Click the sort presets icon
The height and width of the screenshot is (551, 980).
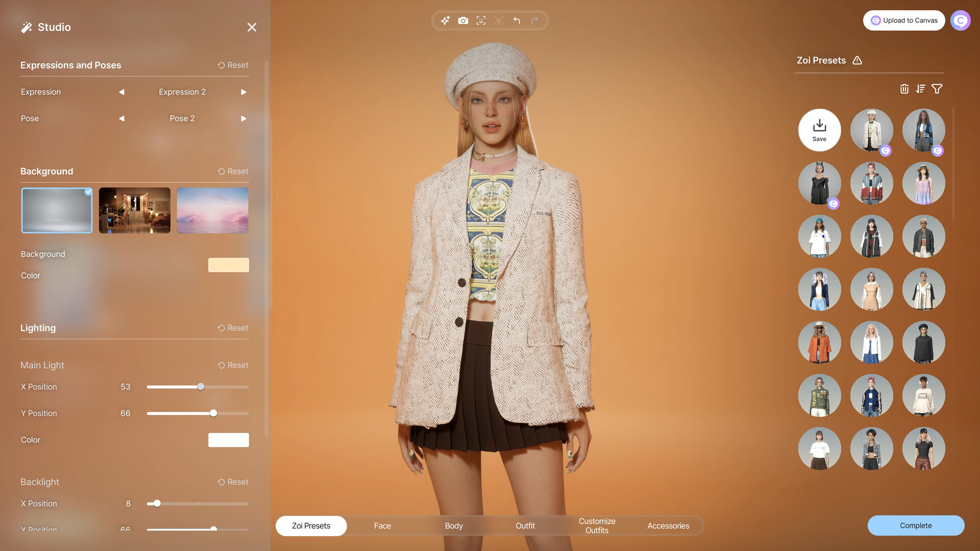(921, 88)
